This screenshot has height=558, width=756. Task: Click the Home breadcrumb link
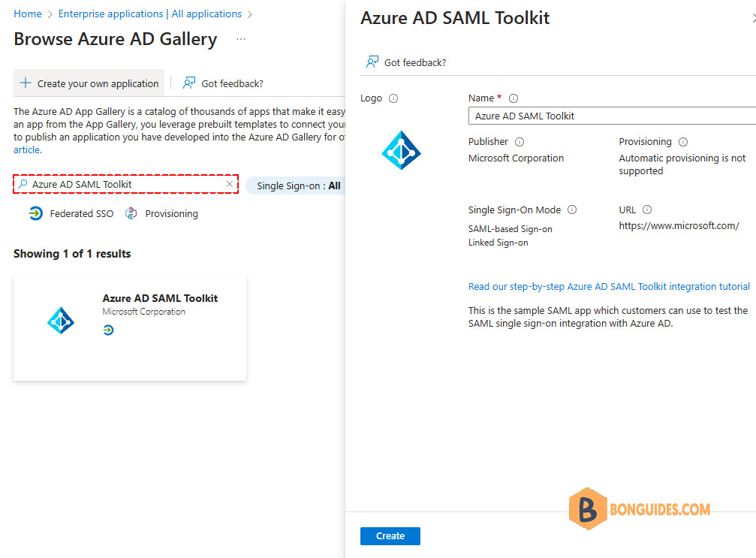[x=28, y=14]
